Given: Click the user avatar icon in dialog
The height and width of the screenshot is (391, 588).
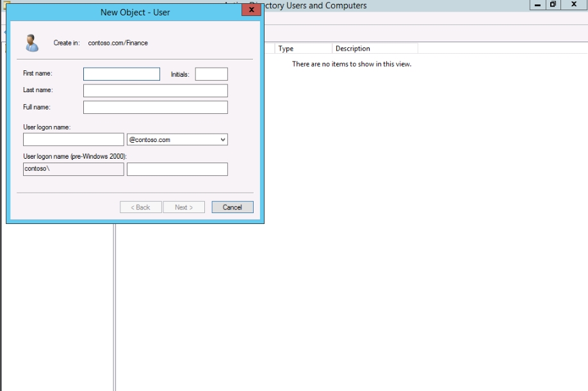Looking at the screenshot, I should click(x=31, y=43).
